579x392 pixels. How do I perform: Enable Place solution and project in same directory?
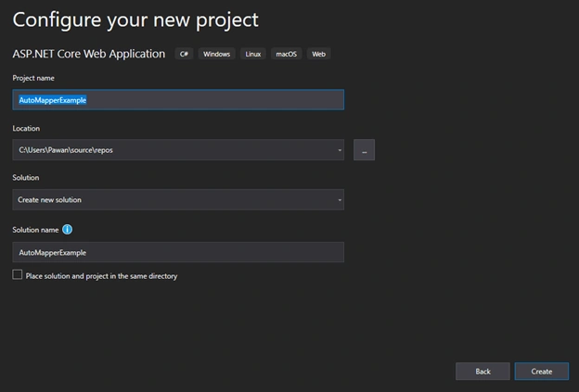coord(18,274)
